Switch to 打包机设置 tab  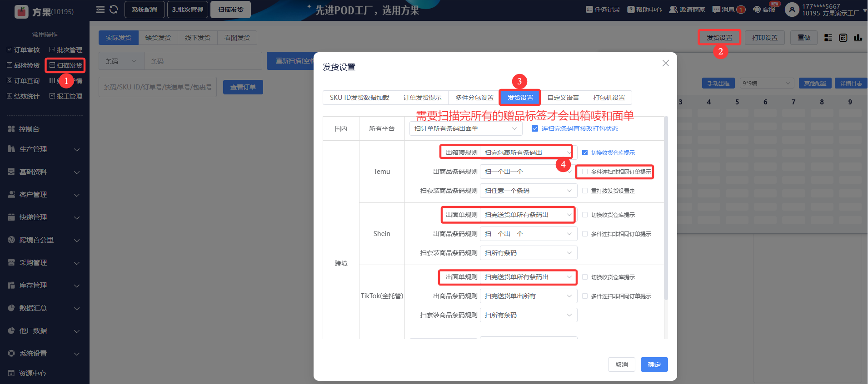[x=609, y=98]
